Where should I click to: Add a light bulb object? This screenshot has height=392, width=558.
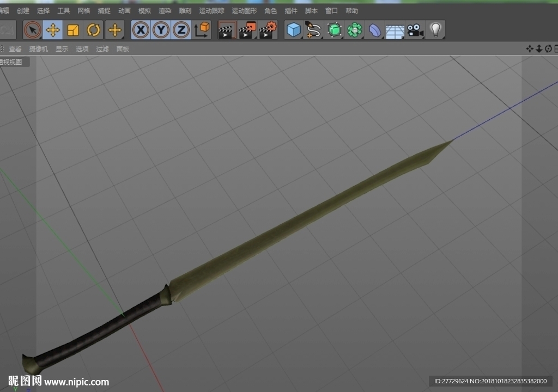click(435, 30)
